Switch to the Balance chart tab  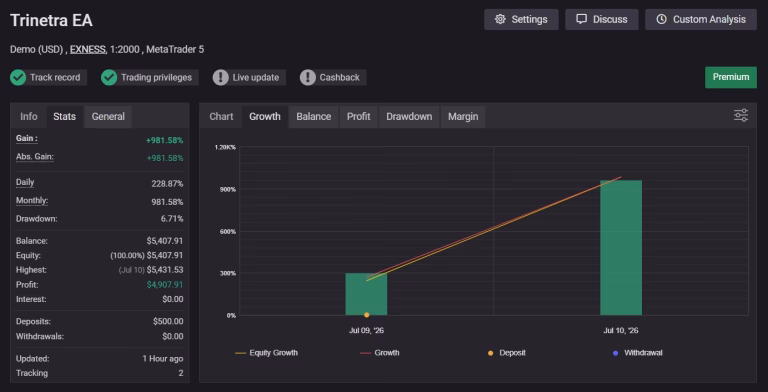tap(313, 117)
